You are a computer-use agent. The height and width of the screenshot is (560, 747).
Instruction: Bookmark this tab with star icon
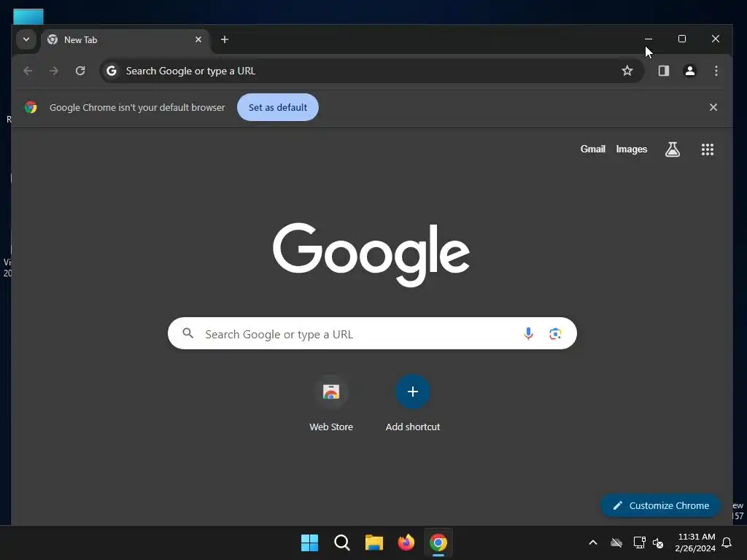coord(627,71)
